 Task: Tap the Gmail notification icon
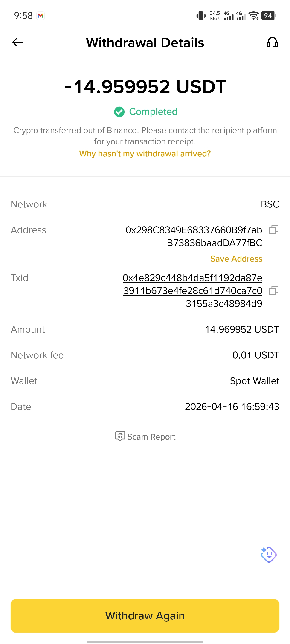coord(41,16)
